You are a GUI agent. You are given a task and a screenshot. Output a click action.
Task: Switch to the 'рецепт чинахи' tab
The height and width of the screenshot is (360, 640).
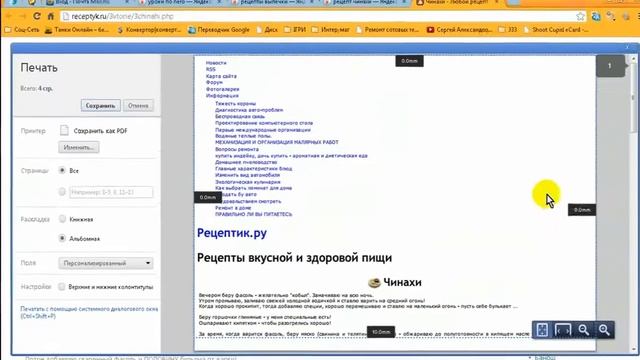[x=364, y=2]
